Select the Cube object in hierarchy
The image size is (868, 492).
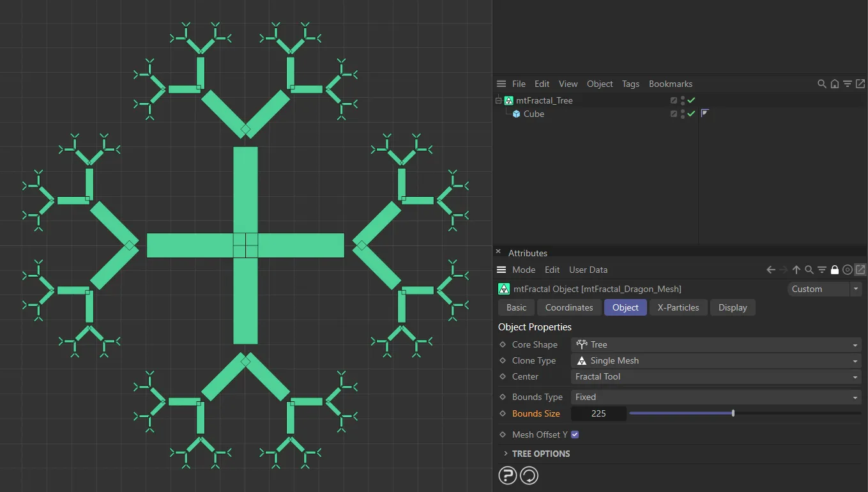click(533, 114)
